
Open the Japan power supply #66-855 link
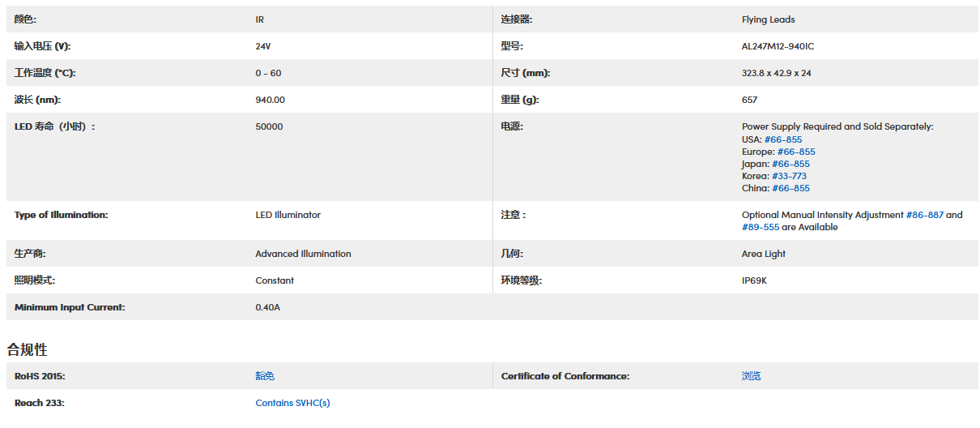click(790, 164)
